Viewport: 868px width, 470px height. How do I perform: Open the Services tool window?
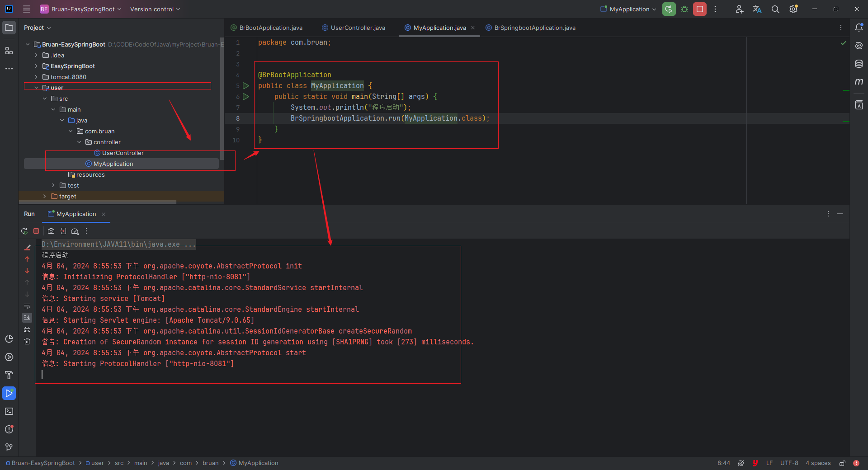point(9,357)
